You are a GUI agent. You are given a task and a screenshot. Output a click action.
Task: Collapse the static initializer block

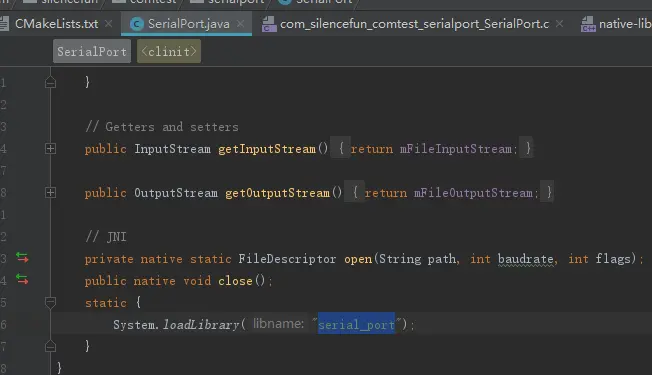[50, 302]
